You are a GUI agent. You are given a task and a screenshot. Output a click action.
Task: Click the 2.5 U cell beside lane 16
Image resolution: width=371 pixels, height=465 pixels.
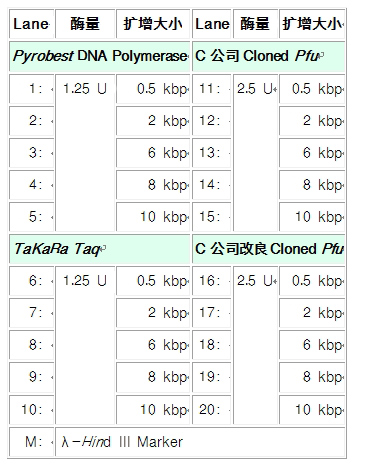pyautogui.click(x=256, y=345)
